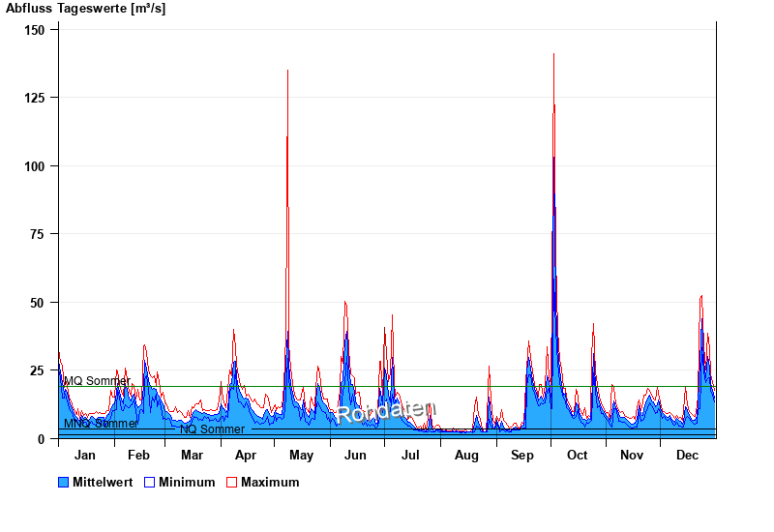Select the Jan month label on axis
The width and height of the screenshot is (774, 532).
tap(85, 456)
